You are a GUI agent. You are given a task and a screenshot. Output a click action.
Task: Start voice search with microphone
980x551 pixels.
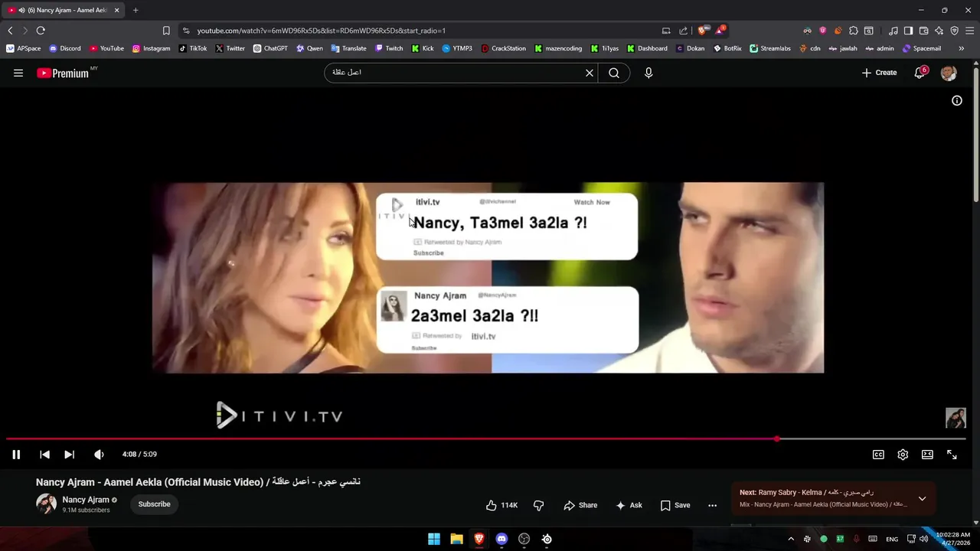648,73
